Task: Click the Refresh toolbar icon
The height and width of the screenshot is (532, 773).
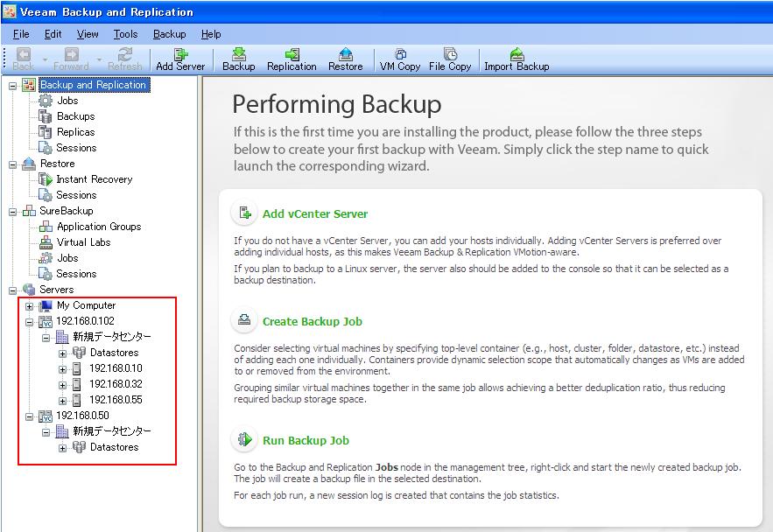Action: point(124,53)
